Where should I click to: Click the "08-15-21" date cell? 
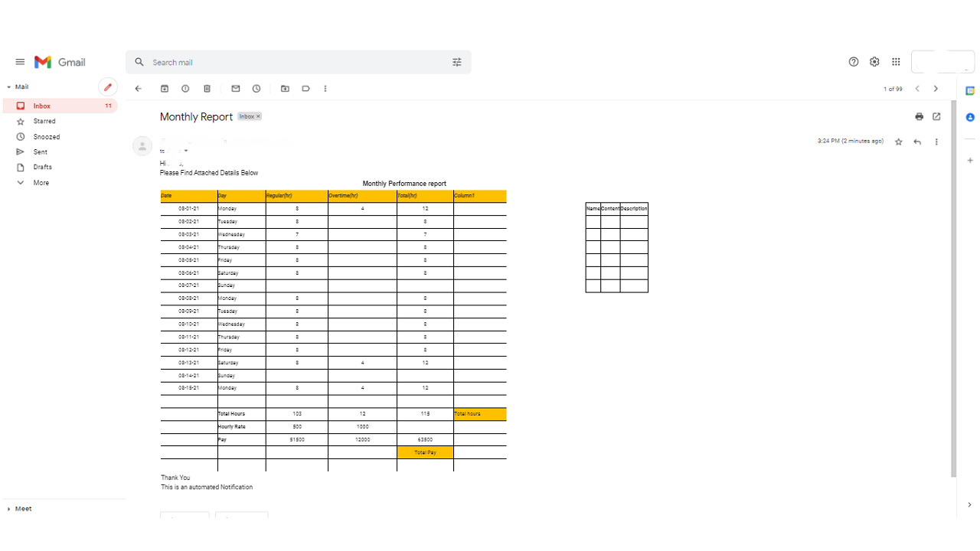tap(189, 388)
